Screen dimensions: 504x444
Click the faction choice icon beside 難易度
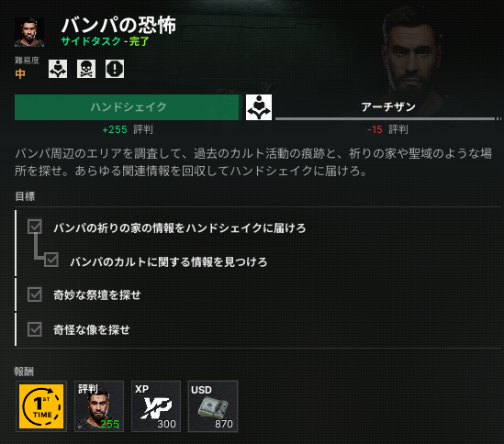(x=58, y=69)
